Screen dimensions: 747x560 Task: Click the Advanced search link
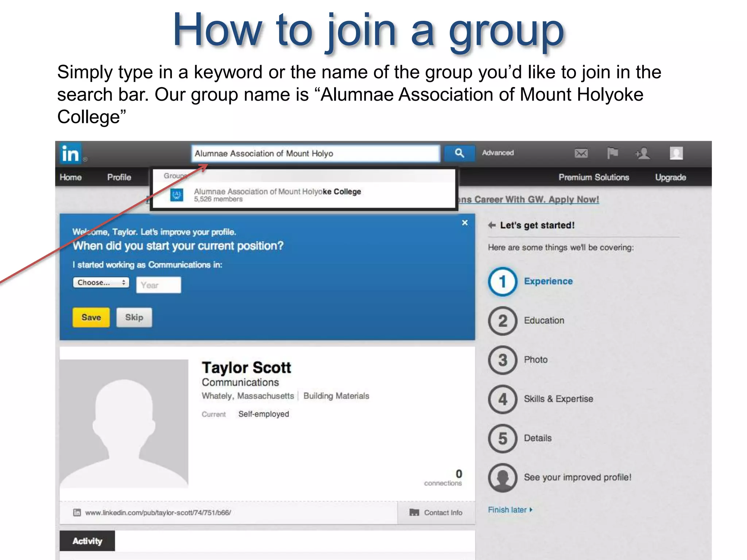tap(498, 153)
